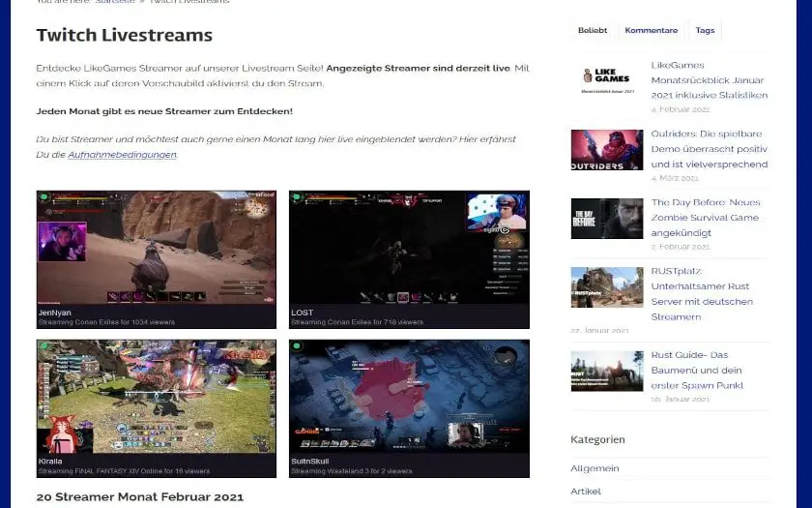812x508 pixels.
Task: Click 'Streaming Conan Exiles for 1034 viewers' text
Action: (106, 322)
